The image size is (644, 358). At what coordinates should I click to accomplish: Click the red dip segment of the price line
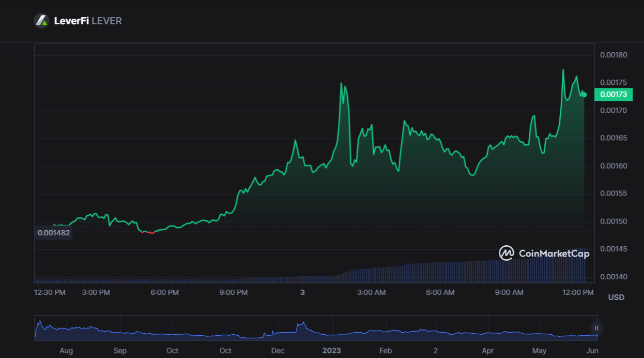tap(148, 232)
